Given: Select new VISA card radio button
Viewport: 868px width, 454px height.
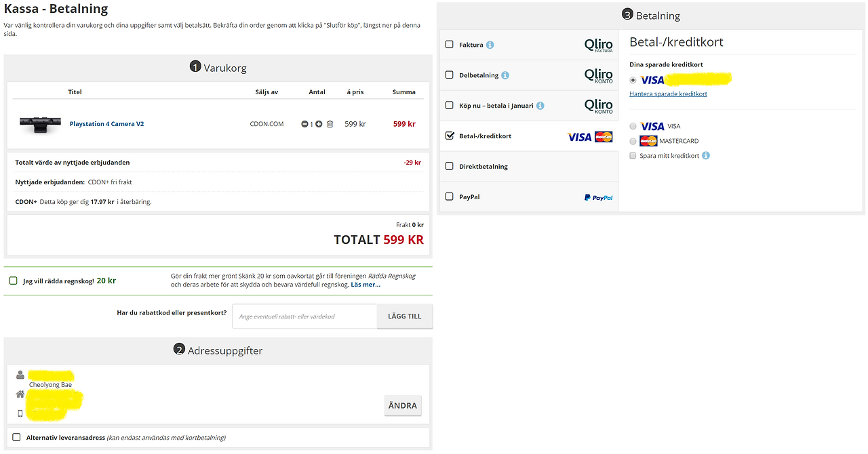Looking at the screenshot, I should coord(633,126).
